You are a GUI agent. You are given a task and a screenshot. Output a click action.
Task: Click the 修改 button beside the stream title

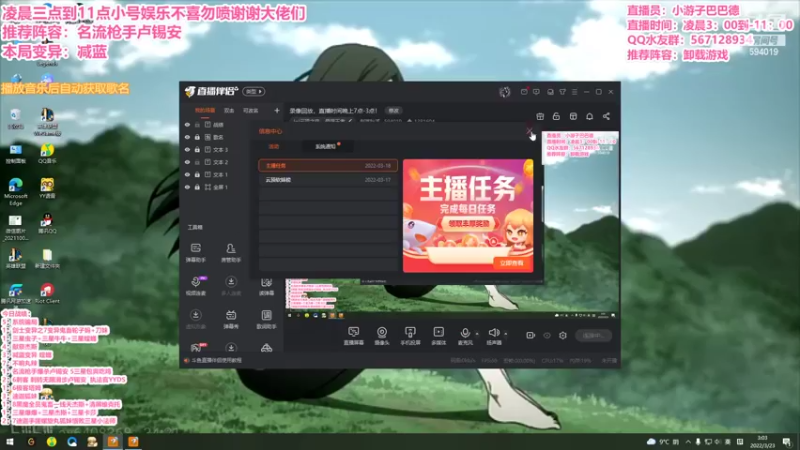pos(393,111)
